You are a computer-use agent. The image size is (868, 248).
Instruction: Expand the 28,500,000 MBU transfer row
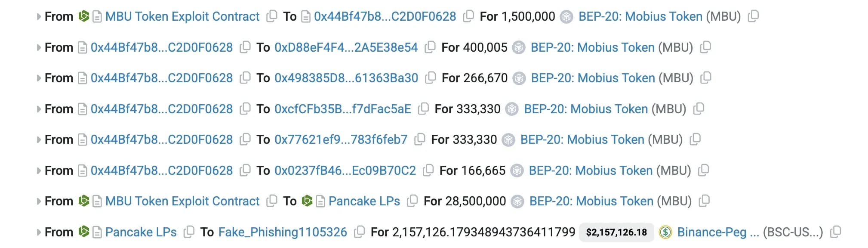tap(39, 201)
